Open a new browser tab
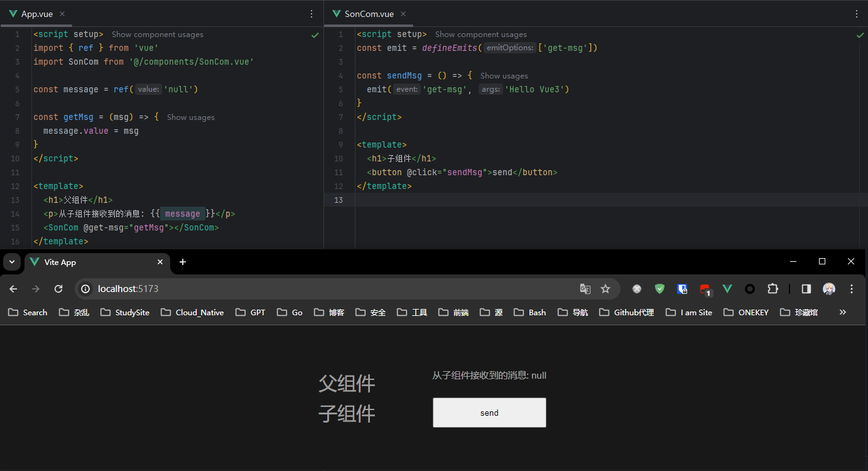 coord(183,262)
